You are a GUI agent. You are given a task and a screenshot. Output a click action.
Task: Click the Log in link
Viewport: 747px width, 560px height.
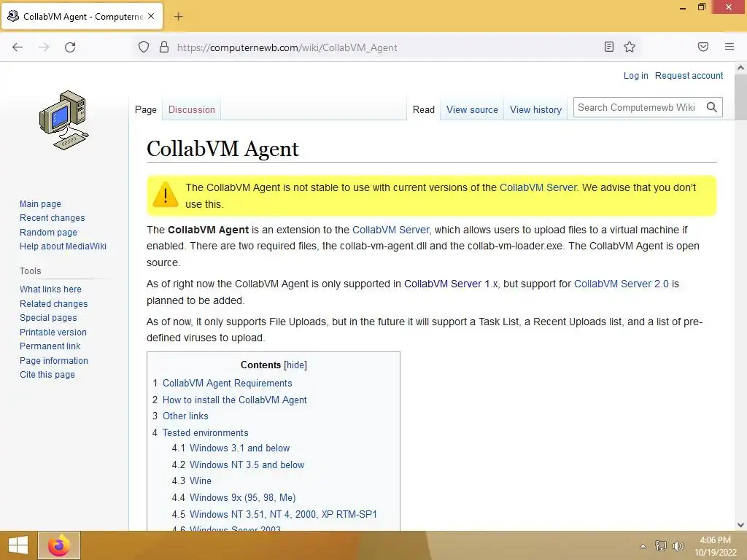click(x=636, y=76)
